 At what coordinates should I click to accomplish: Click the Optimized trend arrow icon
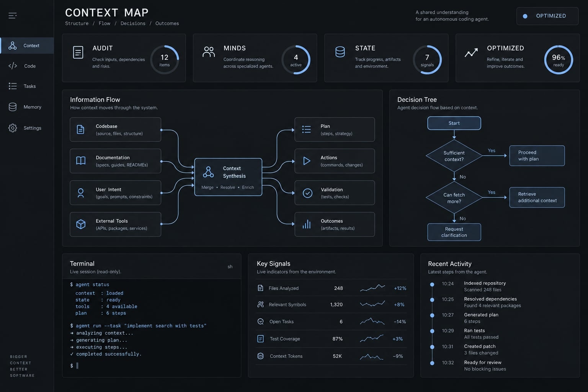pyautogui.click(x=471, y=52)
